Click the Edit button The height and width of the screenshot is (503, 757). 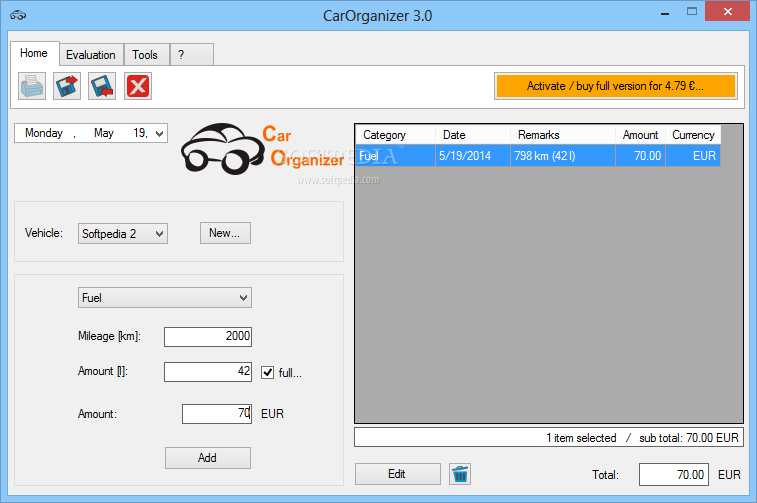pos(397,474)
